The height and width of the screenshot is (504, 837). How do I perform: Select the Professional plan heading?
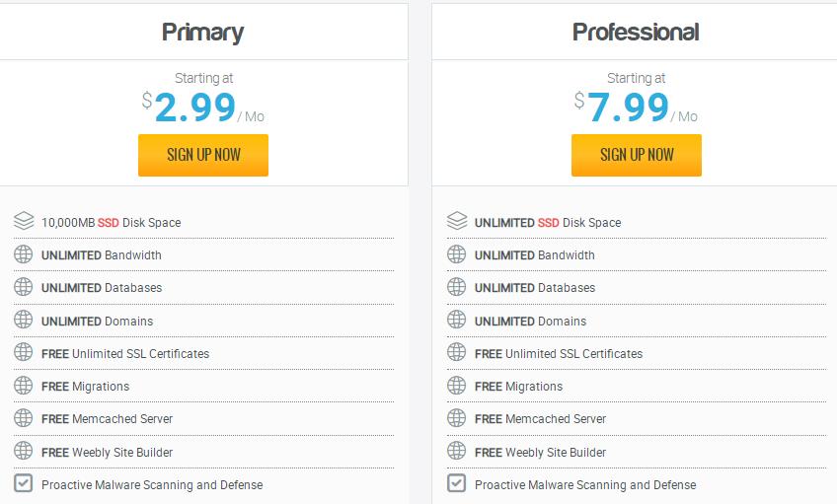click(636, 32)
